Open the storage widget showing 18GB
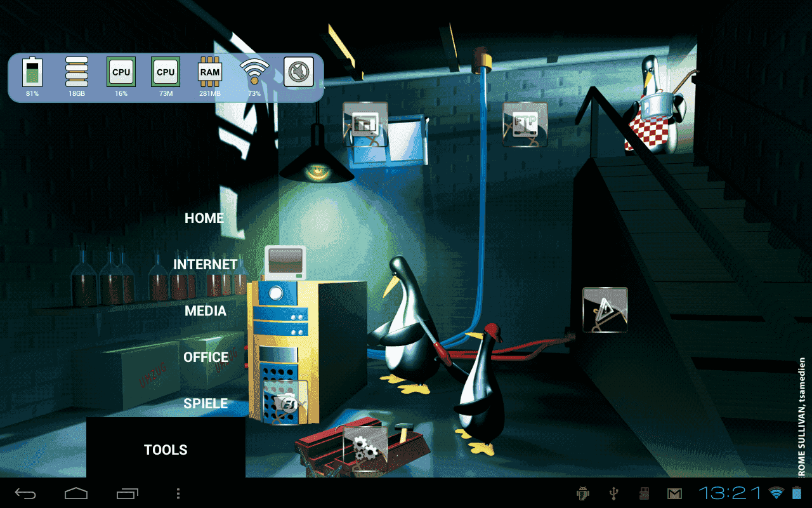Viewport: 812px width, 508px height. pyautogui.click(x=77, y=77)
